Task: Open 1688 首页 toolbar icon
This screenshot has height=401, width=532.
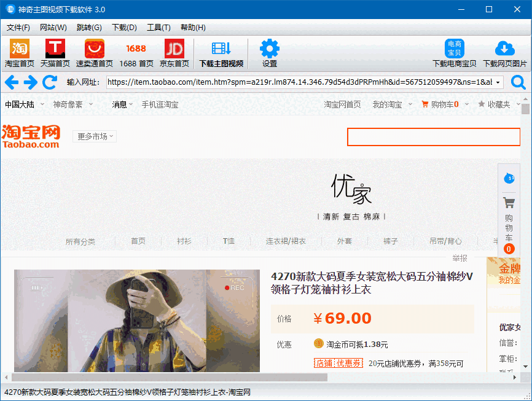Action: click(x=135, y=52)
